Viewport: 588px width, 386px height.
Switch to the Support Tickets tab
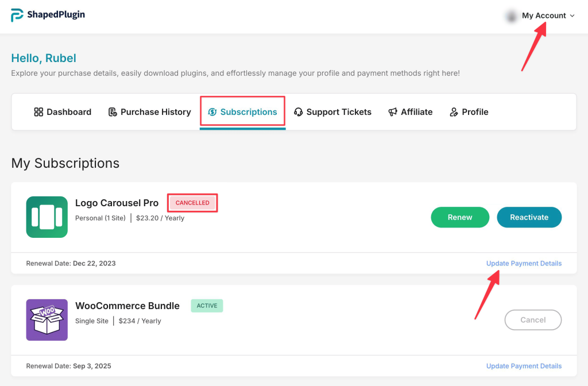[x=338, y=112]
